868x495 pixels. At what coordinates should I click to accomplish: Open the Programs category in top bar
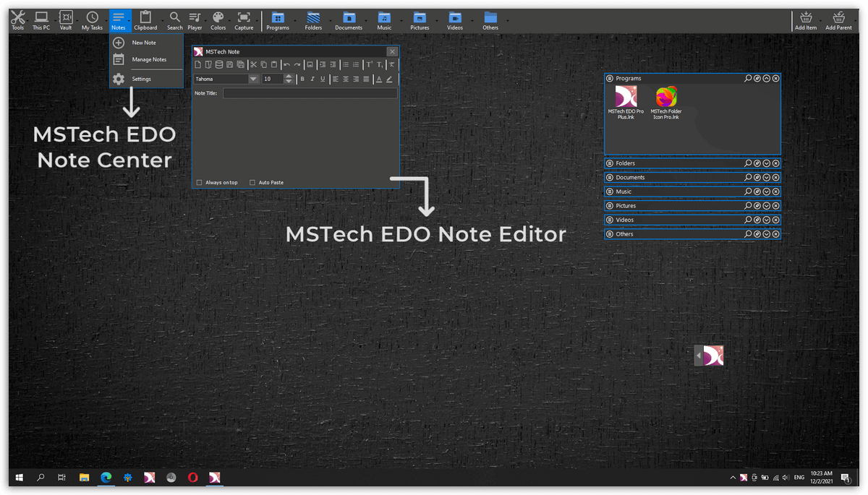(x=278, y=20)
